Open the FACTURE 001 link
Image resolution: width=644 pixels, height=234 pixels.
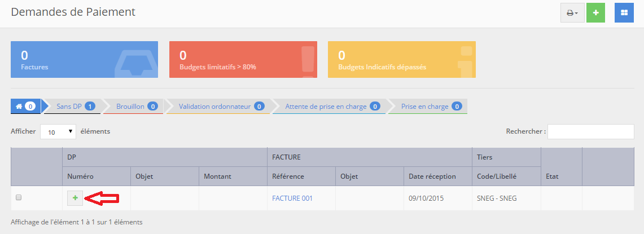point(292,198)
